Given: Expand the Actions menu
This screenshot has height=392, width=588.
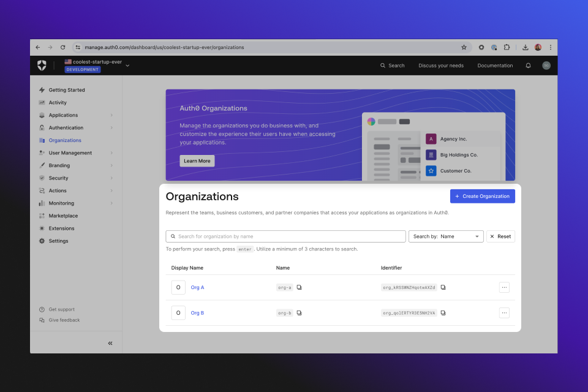Looking at the screenshot, I should (x=111, y=190).
